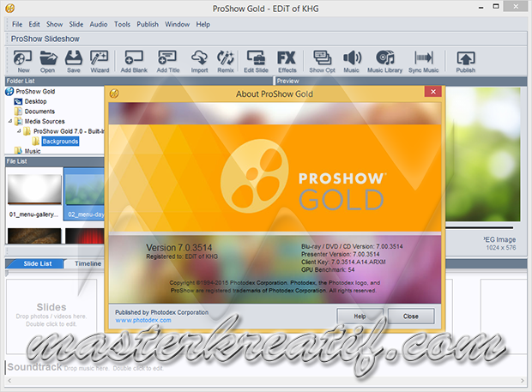532x392 pixels.
Task: Click the GPU Benchmark: 54 text
Action: point(328,269)
